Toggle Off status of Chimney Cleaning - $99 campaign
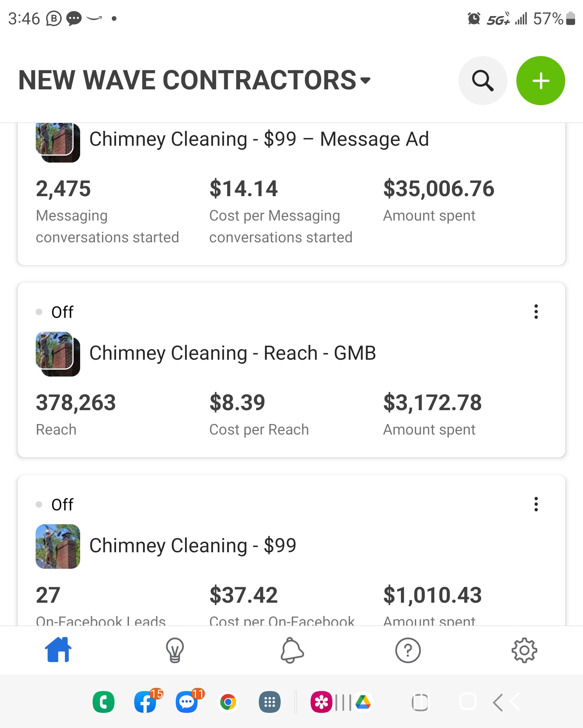Screen dimensions: 583x728 54,504
